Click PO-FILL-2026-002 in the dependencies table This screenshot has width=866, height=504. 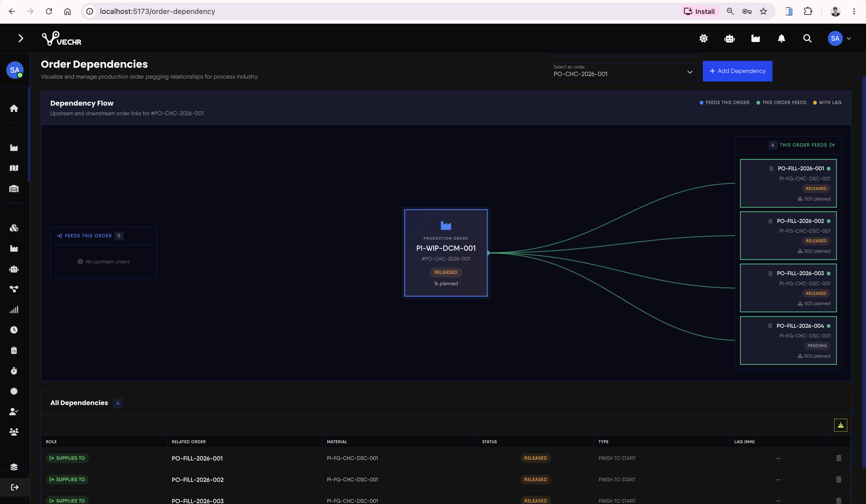[x=198, y=480]
